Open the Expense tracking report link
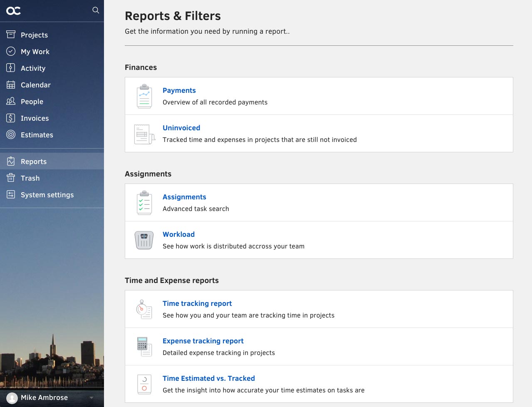 tap(203, 341)
